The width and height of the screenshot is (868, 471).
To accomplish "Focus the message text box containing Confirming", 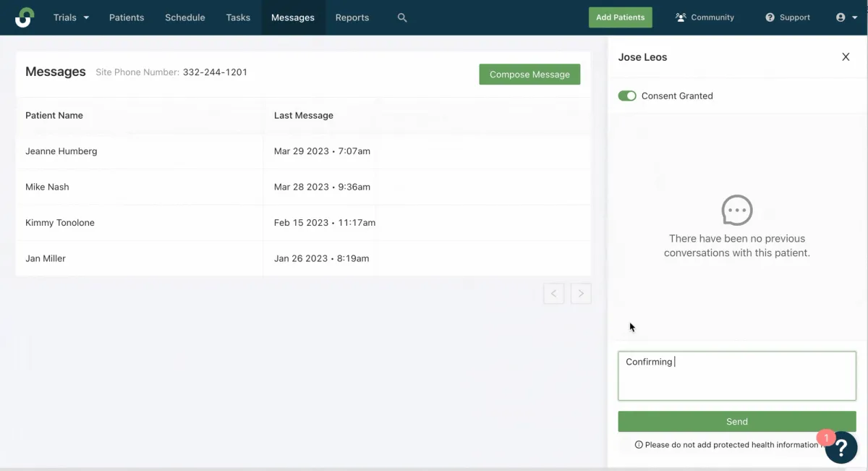I will [x=736, y=376].
